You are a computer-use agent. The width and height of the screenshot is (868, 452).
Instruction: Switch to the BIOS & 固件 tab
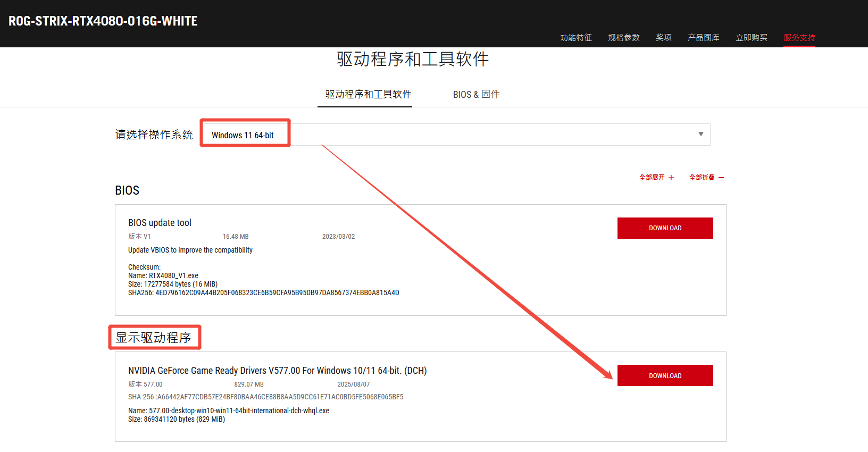[476, 94]
